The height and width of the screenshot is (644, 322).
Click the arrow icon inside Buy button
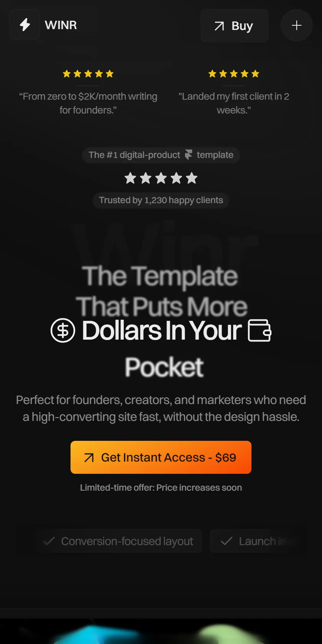tap(219, 26)
